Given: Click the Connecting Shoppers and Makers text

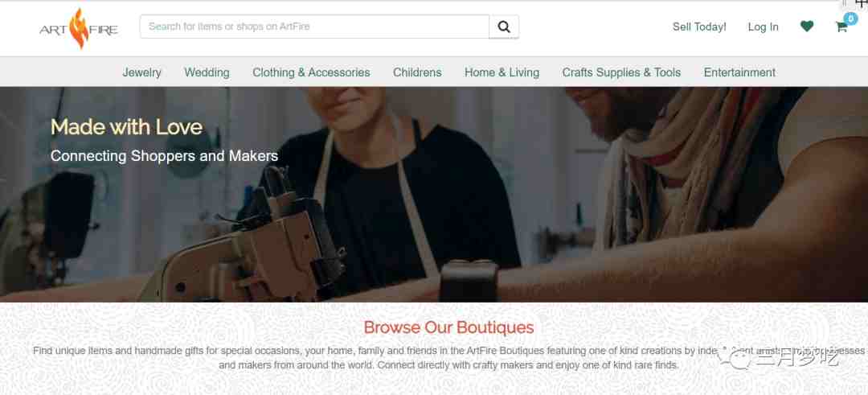Looking at the screenshot, I should pos(164,156).
